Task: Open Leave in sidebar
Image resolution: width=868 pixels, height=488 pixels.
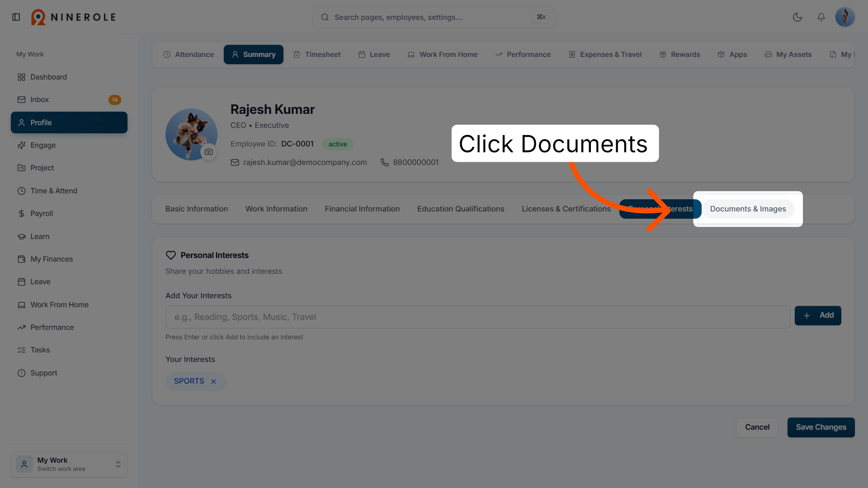Action: click(x=69, y=282)
